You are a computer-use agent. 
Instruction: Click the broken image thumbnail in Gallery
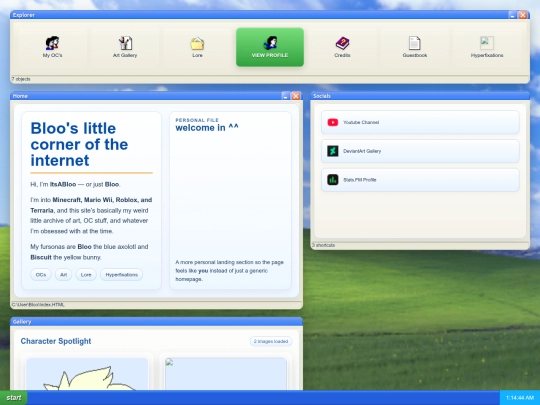coord(226,374)
